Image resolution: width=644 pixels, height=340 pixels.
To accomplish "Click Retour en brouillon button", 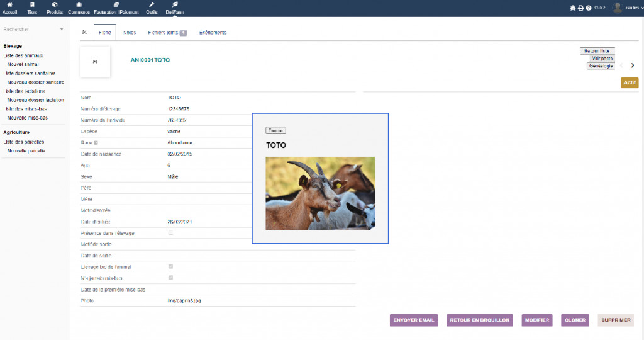I will pyautogui.click(x=480, y=320).
